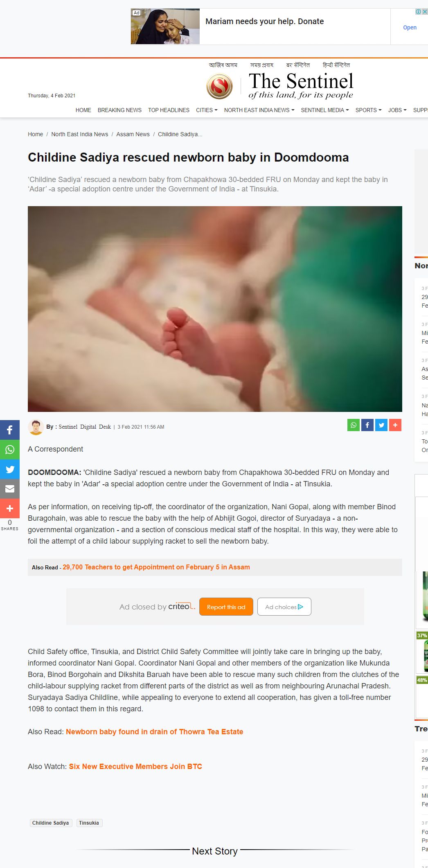Click Report this ad button
This screenshot has height=868, width=428.
click(x=226, y=607)
